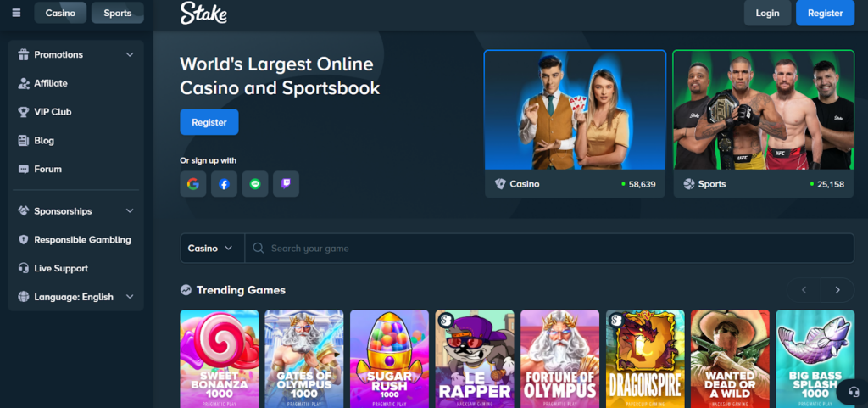Sign up with the Google icon

pyautogui.click(x=193, y=184)
